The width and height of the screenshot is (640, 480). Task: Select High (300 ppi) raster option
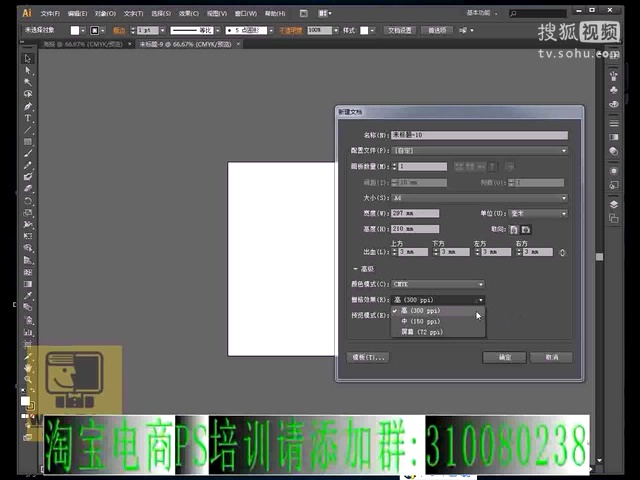click(x=438, y=311)
